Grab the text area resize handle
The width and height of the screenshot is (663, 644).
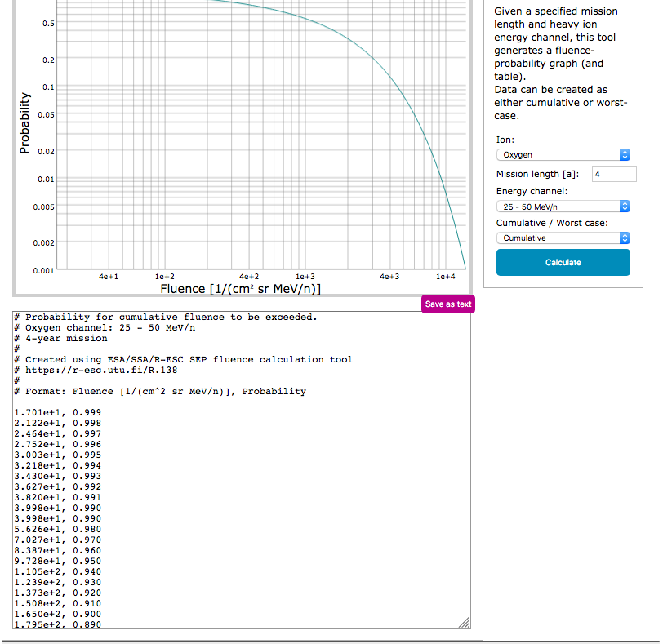click(465, 623)
